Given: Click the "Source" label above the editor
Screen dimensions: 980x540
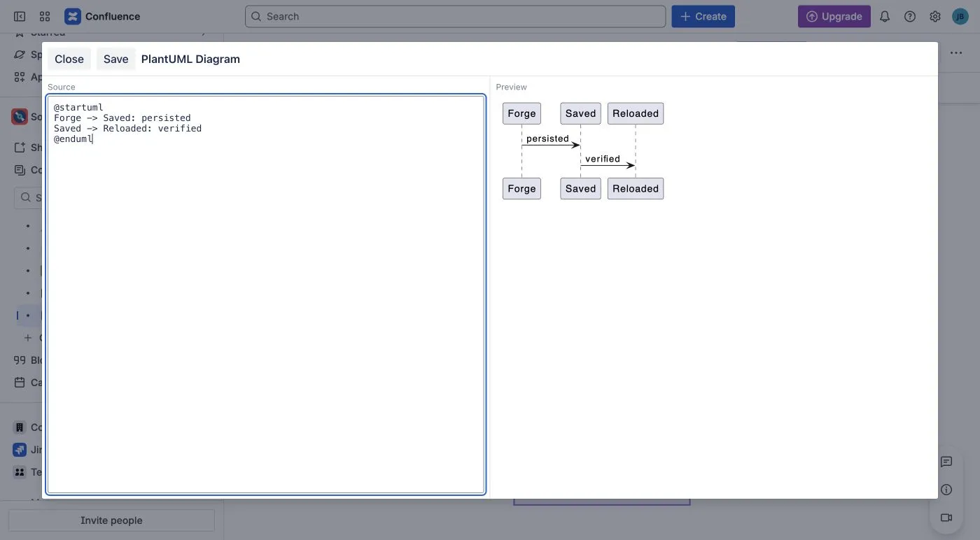Looking at the screenshot, I should [x=62, y=87].
